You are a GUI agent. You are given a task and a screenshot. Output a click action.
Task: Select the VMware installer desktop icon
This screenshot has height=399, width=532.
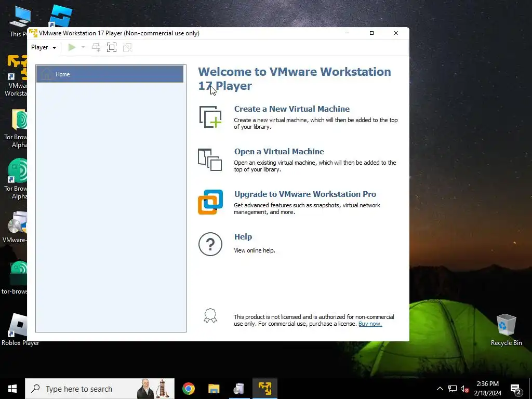14,228
